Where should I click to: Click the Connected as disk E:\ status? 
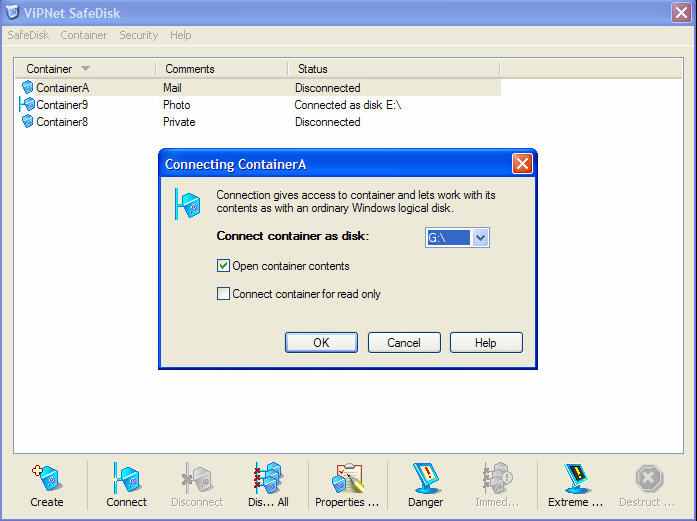click(x=348, y=105)
